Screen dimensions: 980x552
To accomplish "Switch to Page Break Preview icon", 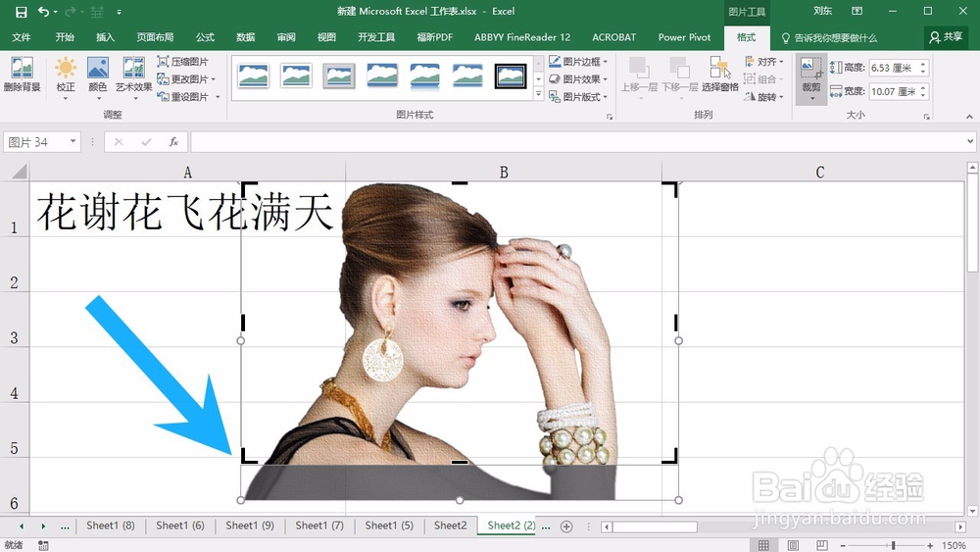I will [x=822, y=545].
